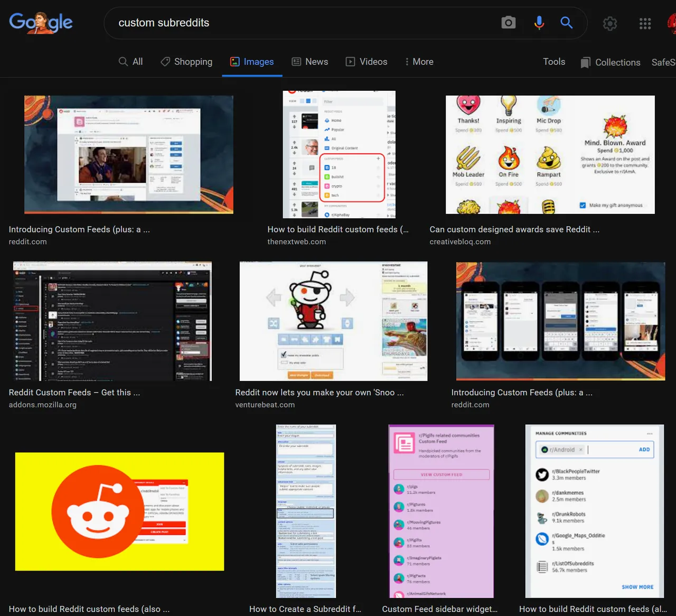Open search by image camera icon
676x616 pixels.
508,23
